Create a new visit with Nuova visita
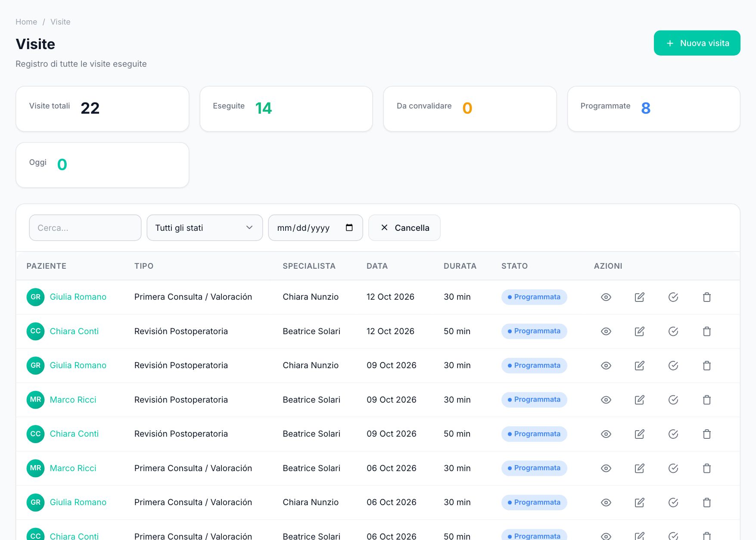756x540 pixels. pos(697,43)
